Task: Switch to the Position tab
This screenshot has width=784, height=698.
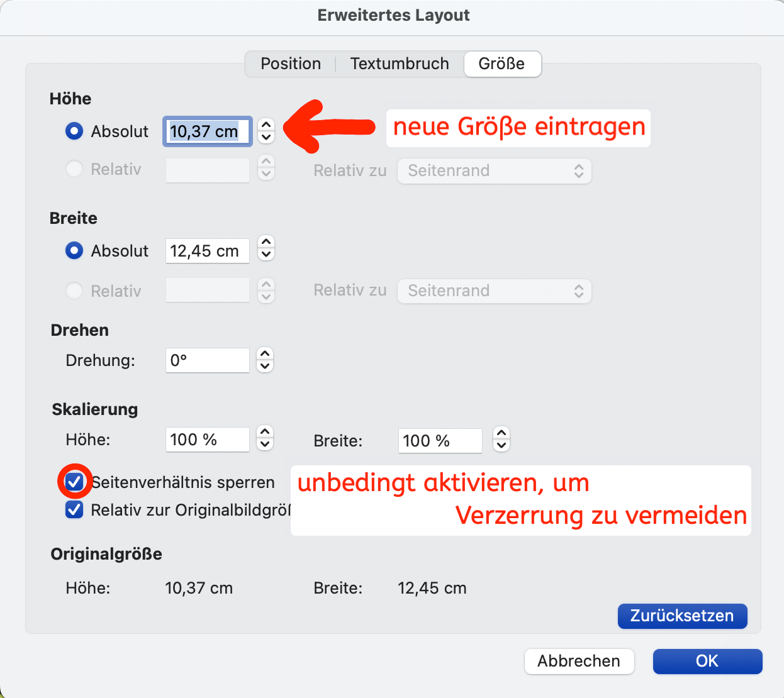Action: click(291, 64)
